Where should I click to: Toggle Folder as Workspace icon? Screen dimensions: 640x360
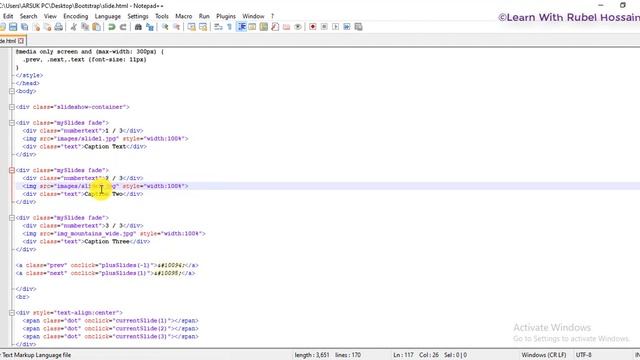pos(287,27)
